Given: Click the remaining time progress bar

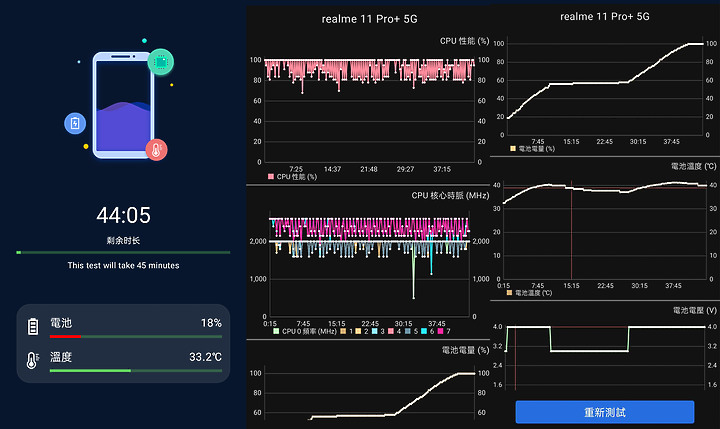Looking at the screenshot, I should [123, 253].
